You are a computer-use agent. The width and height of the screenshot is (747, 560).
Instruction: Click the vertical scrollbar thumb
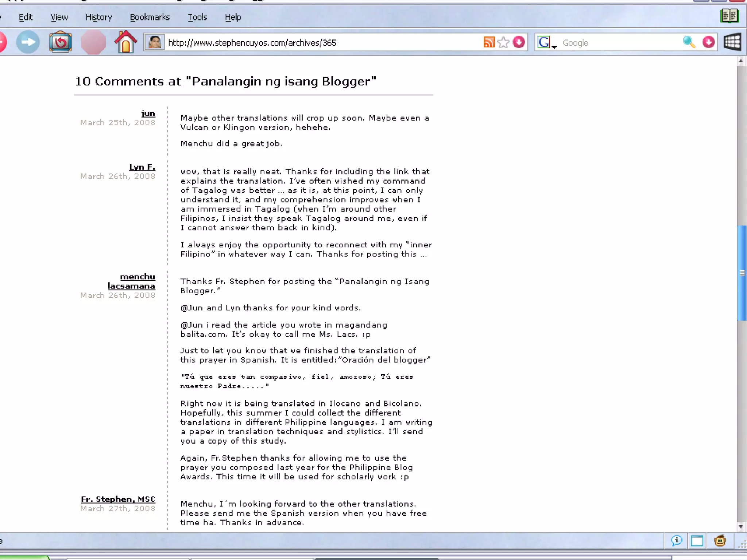tap(742, 273)
